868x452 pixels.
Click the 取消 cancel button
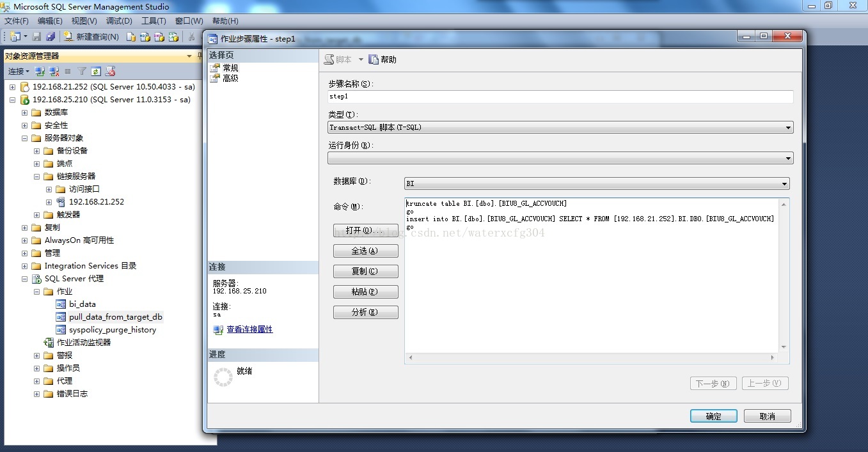768,416
